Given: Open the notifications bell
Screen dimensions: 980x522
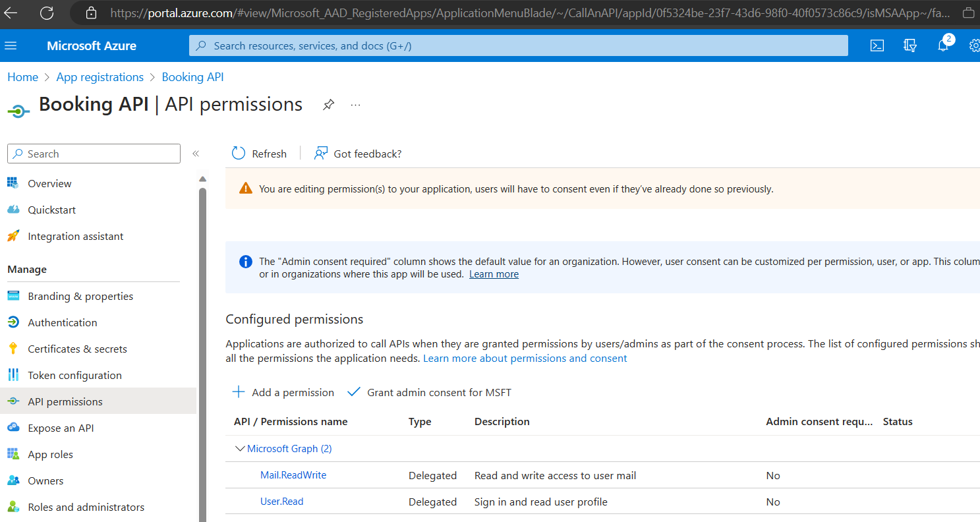Looking at the screenshot, I should click(x=944, y=45).
